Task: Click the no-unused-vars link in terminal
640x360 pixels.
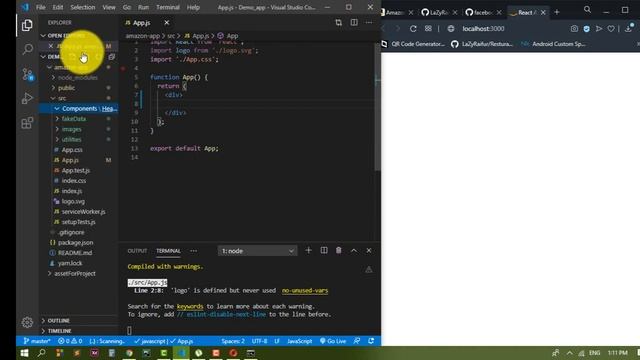Action: point(305,290)
